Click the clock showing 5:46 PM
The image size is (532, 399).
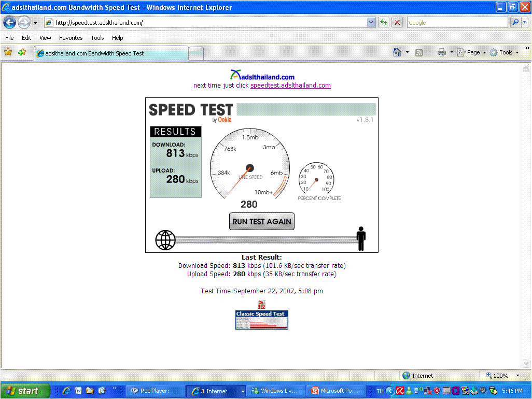pos(512,391)
